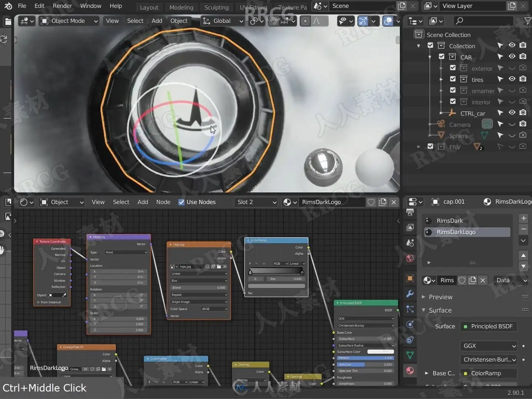Select CTRL_car in the outliner
532x399 pixels.
pyautogui.click(x=473, y=113)
